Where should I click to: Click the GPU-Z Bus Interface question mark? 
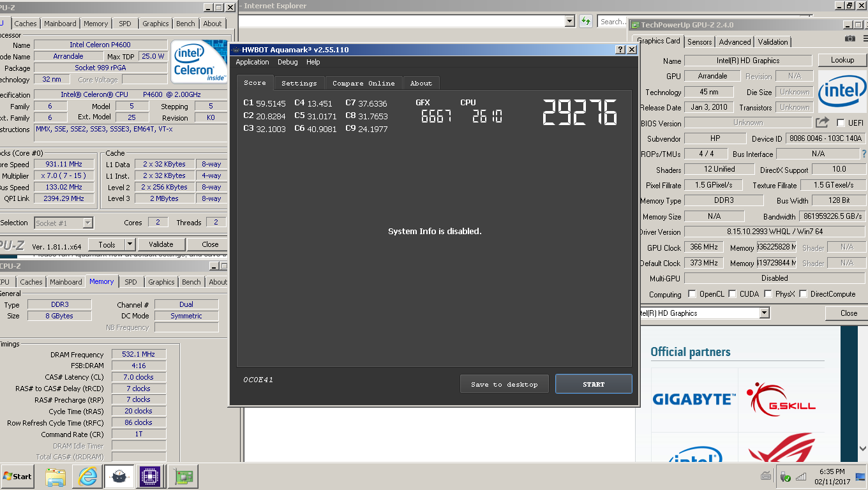point(864,154)
